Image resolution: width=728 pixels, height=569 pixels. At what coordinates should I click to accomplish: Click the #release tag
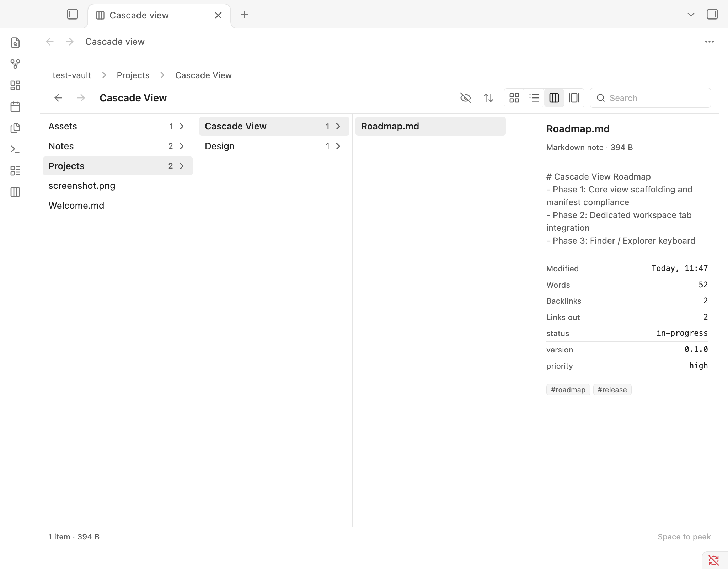coord(612,390)
